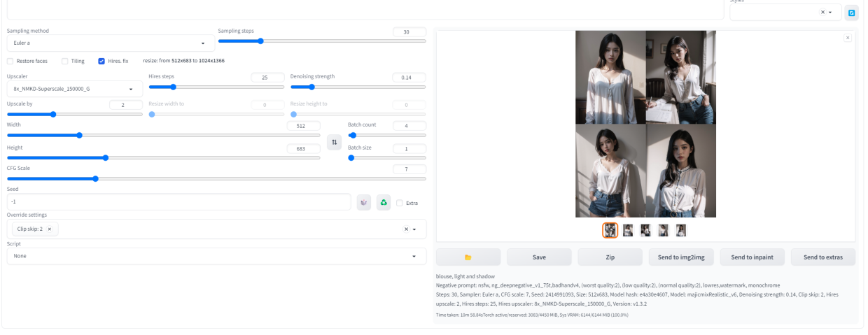The width and height of the screenshot is (868, 335).
Task: Click the blue refresh styles icon
Action: point(851,13)
